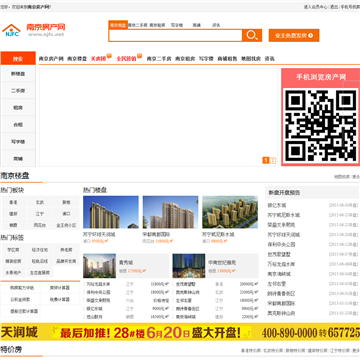Click the NJFC house logo
The height and width of the screenshot is (360, 360).
(11, 30)
